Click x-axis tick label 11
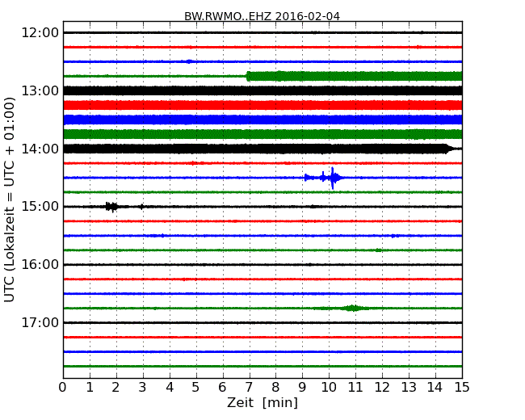Screen dimensions: 525x420 click(x=355, y=388)
